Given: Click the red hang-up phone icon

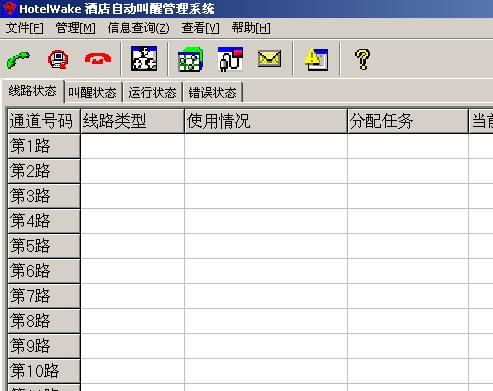Looking at the screenshot, I should click(x=98, y=59).
